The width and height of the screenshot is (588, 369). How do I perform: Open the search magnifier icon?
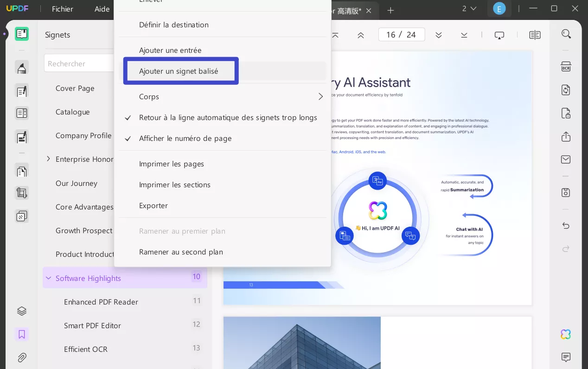[566, 34]
